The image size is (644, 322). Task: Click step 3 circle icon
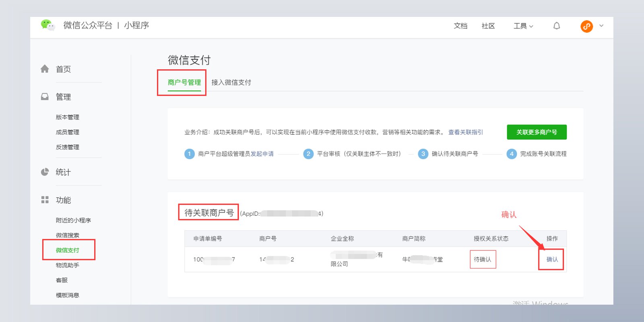coord(423,154)
